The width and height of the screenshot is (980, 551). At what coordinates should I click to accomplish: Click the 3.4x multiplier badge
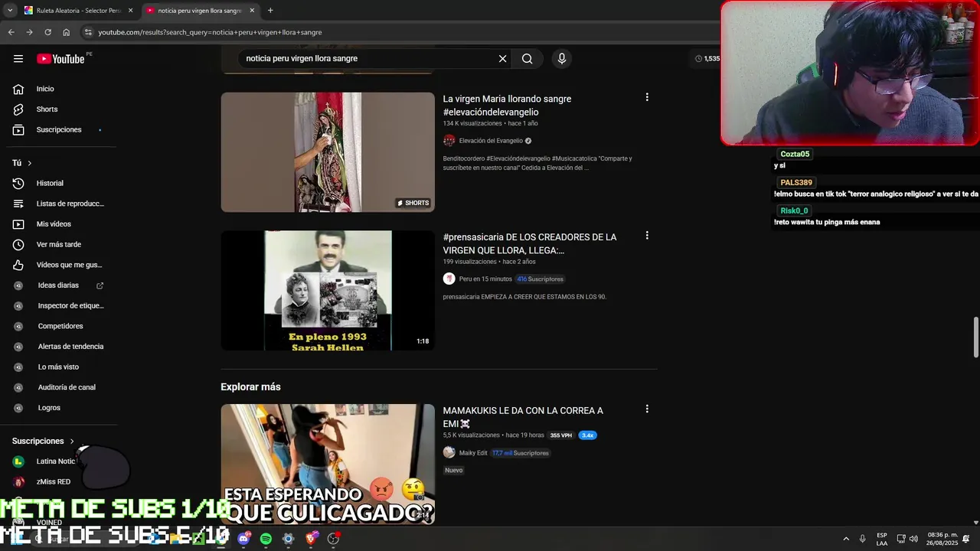[587, 435]
